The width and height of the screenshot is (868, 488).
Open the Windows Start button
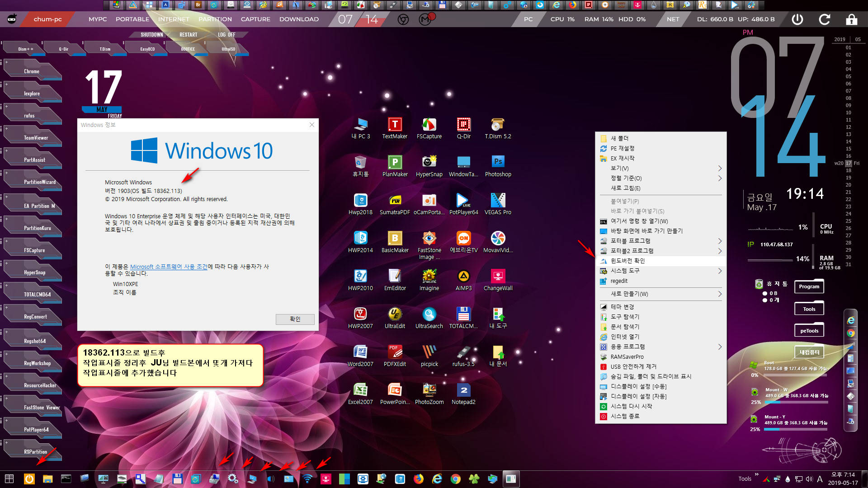9,479
